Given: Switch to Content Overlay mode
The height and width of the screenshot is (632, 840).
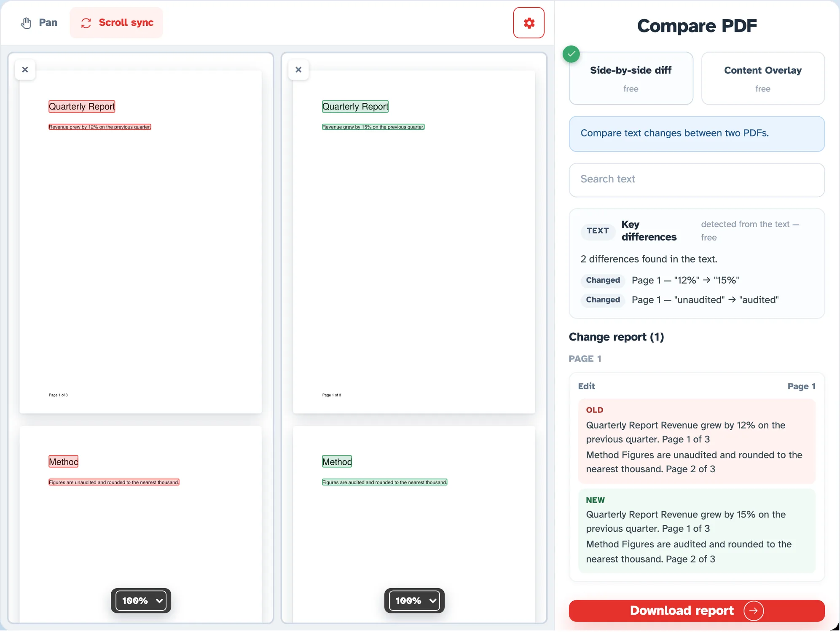Looking at the screenshot, I should (x=762, y=78).
